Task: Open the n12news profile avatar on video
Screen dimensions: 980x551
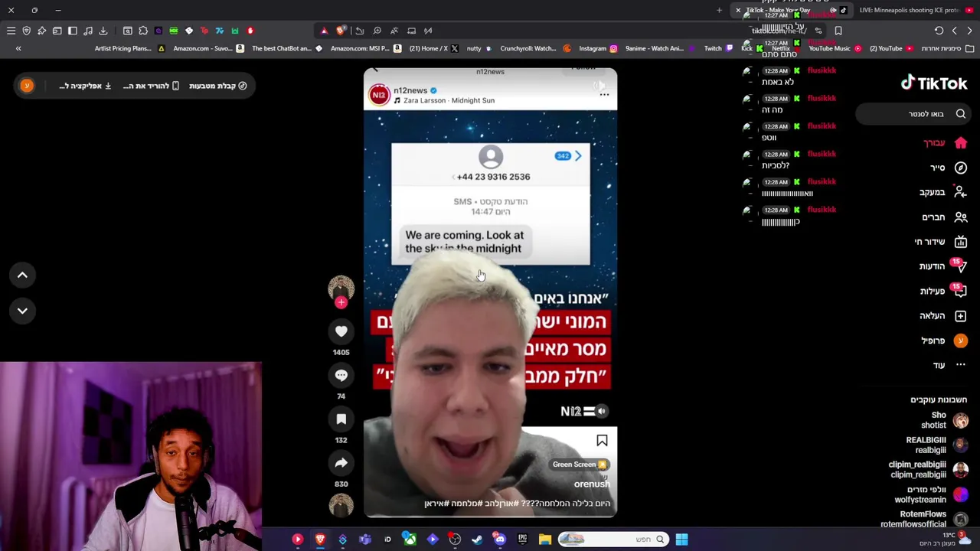Action: (x=379, y=95)
